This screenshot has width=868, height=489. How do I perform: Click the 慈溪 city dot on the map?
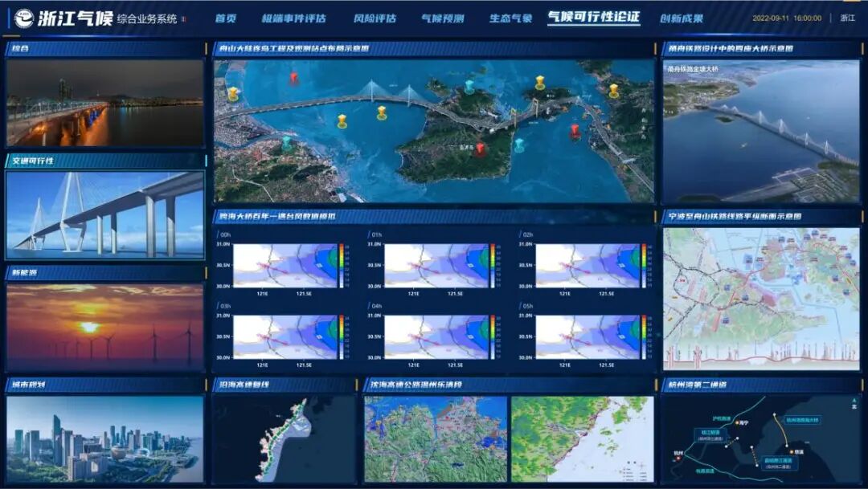pos(792,452)
